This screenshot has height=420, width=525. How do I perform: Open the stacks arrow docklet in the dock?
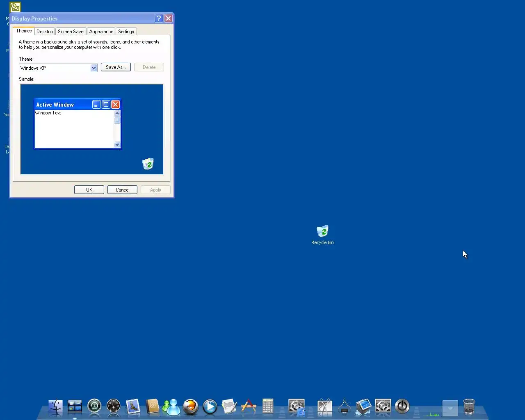coord(450,408)
